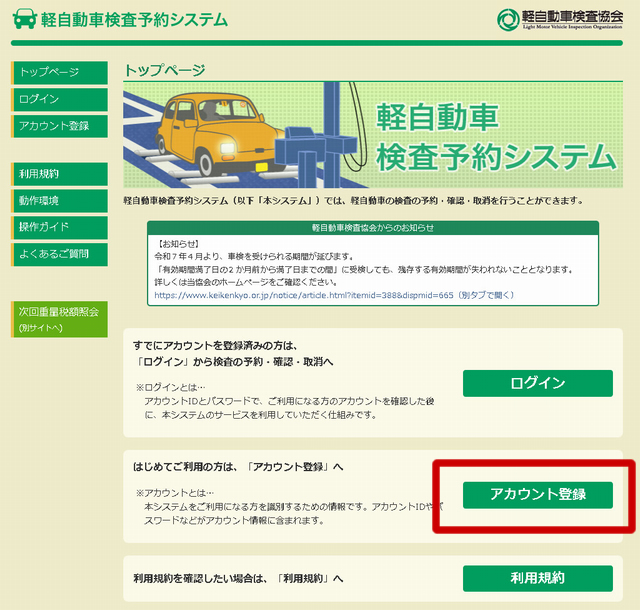Screen dimensions: 640x610
Task: Click the はじめてご利用の方は heading text
Action: point(238,467)
